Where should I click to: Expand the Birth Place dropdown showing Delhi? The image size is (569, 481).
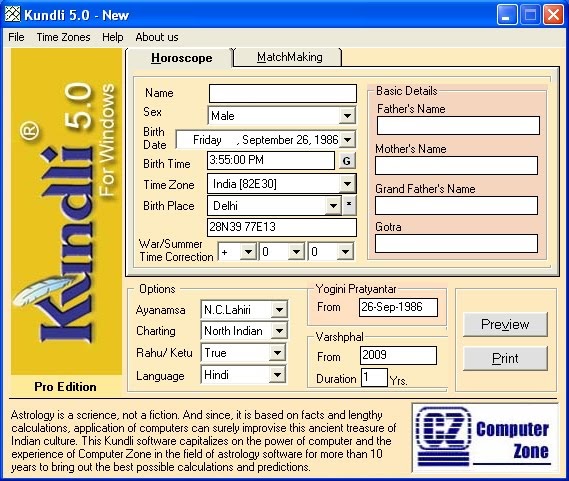[333, 205]
